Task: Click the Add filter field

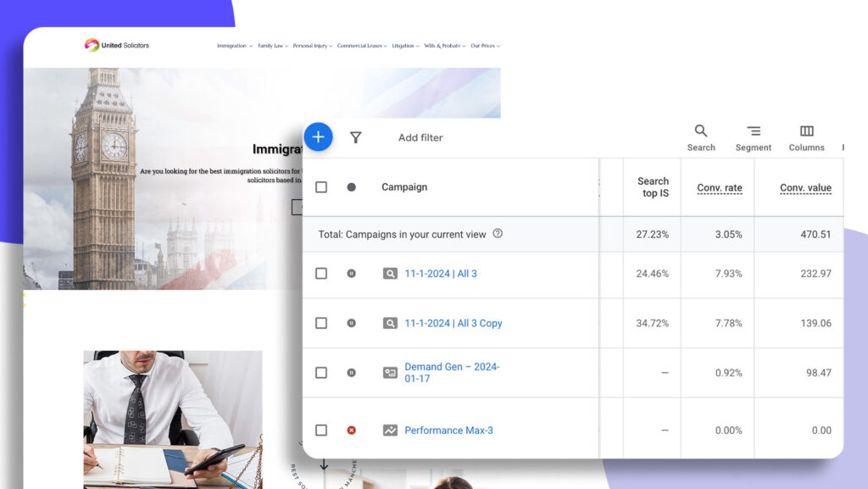Action: coord(420,137)
